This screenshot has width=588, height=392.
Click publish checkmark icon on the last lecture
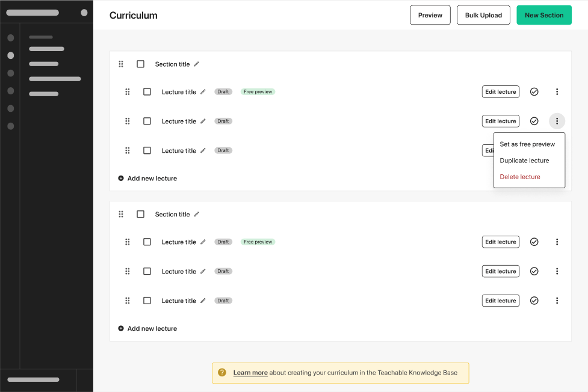534,301
